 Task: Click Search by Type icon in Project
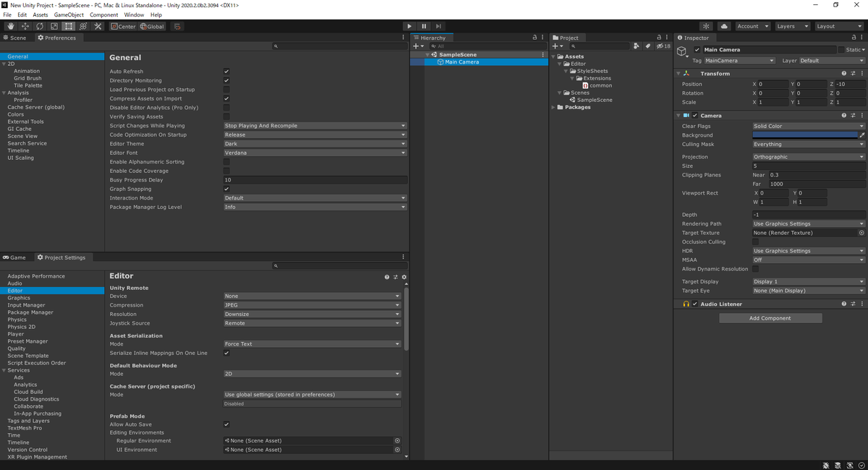[x=637, y=46]
